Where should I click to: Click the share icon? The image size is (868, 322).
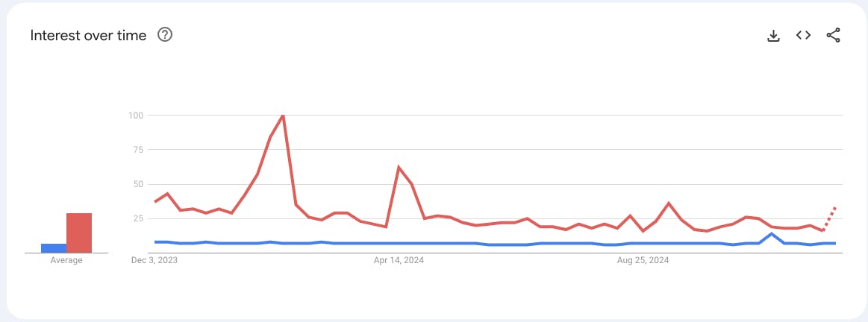(833, 35)
